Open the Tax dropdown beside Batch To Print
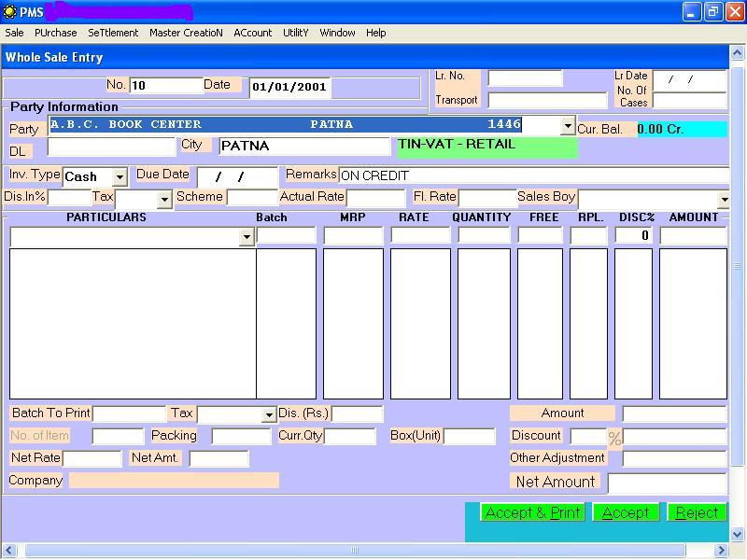The width and height of the screenshot is (747, 560). click(269, 414)
